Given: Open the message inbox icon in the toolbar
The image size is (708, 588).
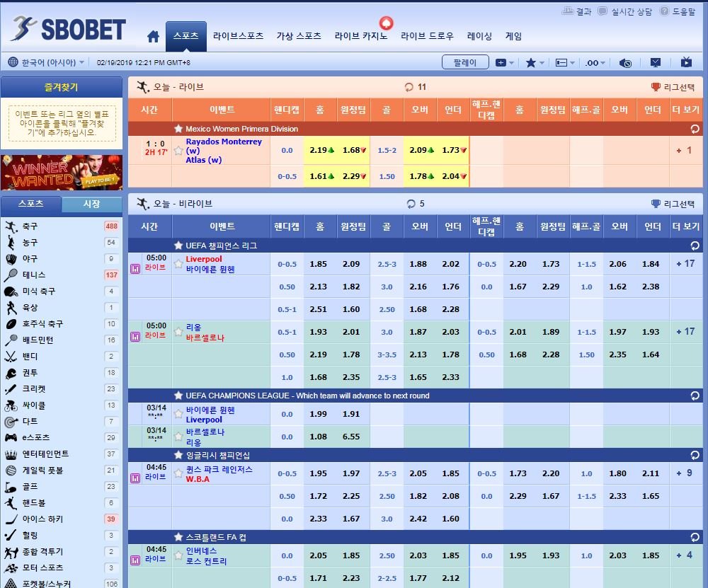Looking at the screenshot, I should point(656,62).
